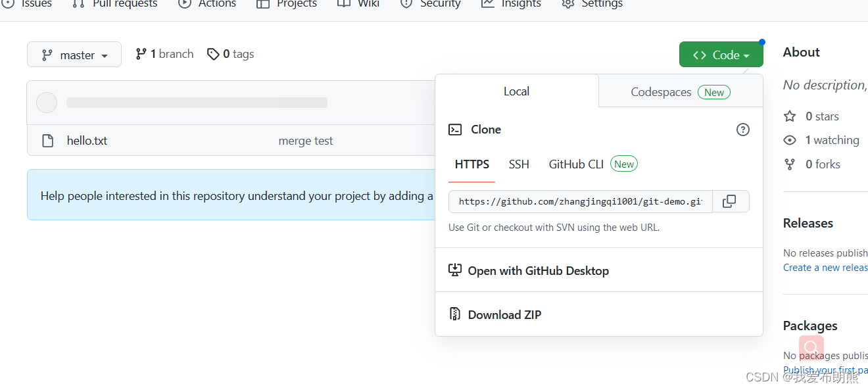
Task: Choose the SSH clone option
Action: [519, 164]
